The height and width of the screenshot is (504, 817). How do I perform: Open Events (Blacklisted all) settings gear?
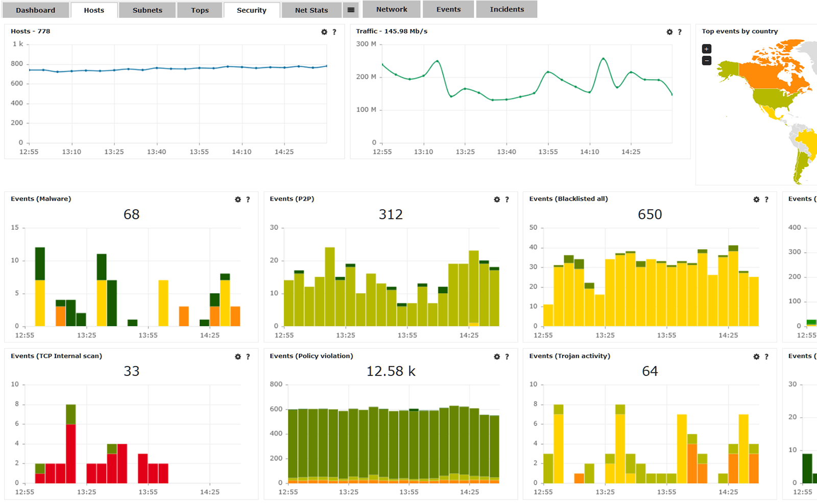coord(756,200)
